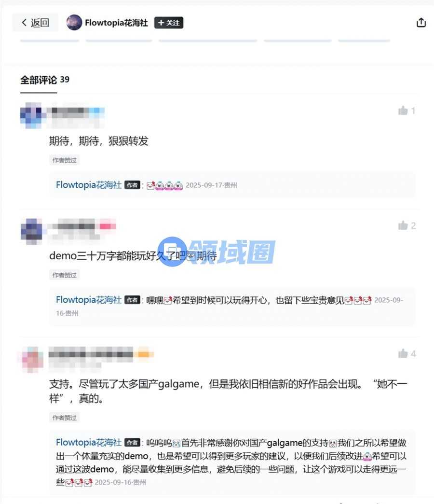Open Flowtopia花海社 link in the 嘿嘿 reply

coord(89,300)
